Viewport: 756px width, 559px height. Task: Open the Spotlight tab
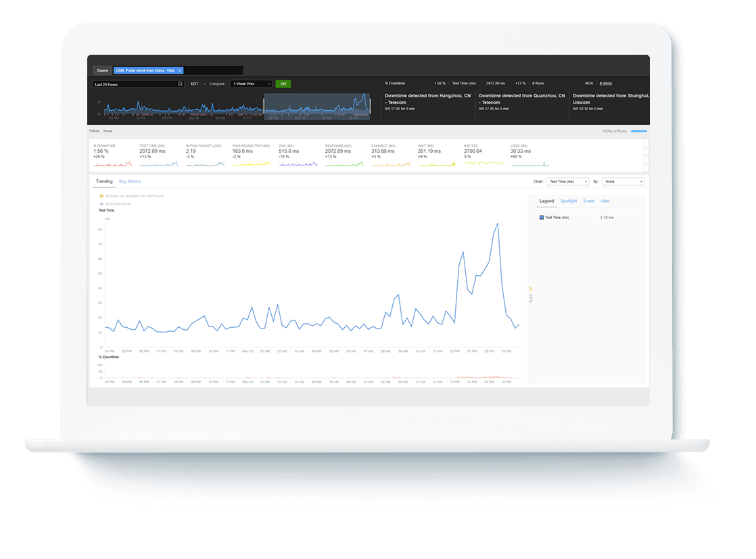569,201
